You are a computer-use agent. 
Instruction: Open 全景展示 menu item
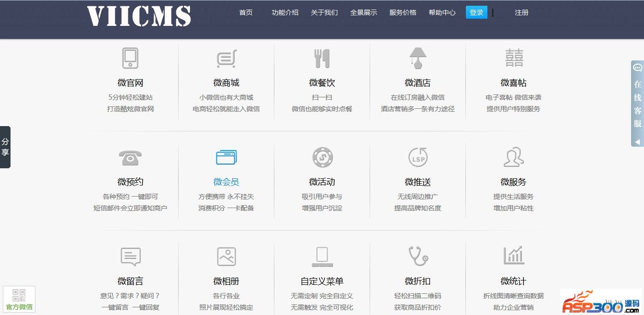363,12
